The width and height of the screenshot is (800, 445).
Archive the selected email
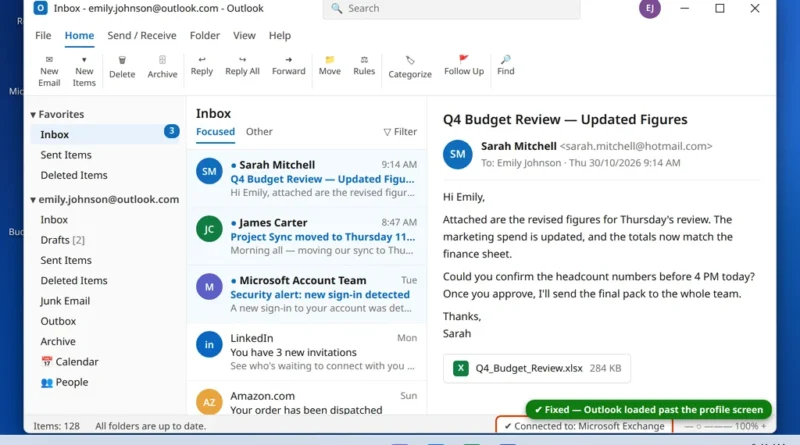pos(162,68)
